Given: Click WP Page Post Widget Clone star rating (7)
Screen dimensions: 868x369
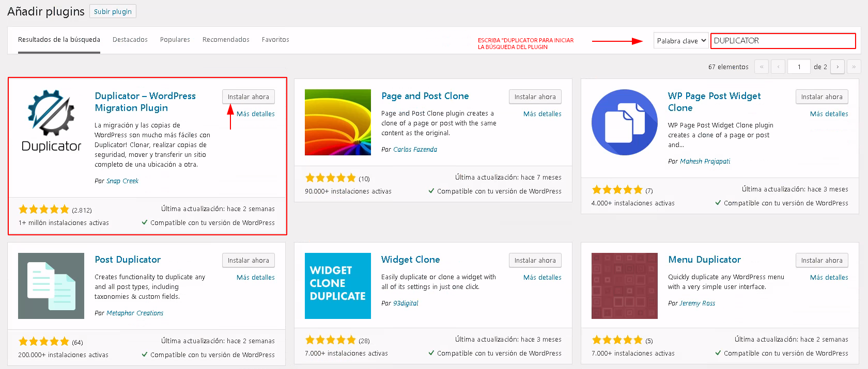Looking at the screenshot, I should [x=617, y=190].
